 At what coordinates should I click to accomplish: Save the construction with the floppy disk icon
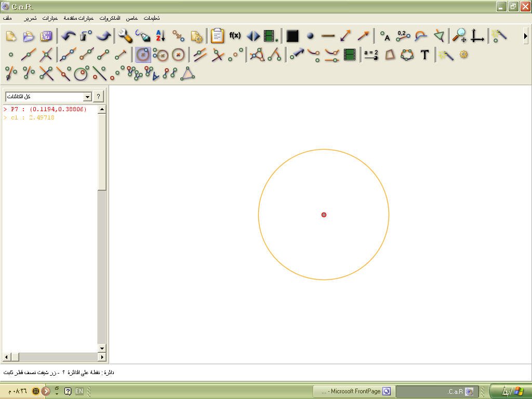point(46,36)
